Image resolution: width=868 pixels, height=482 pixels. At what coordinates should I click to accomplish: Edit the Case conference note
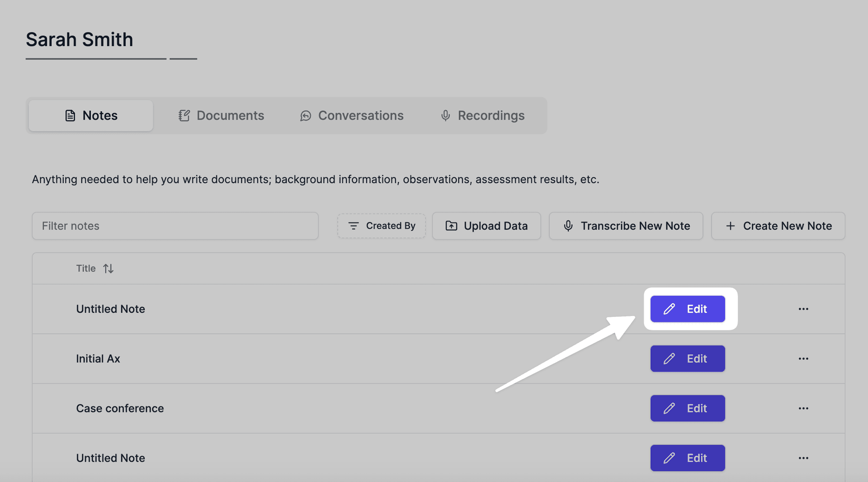pos(687,408)
